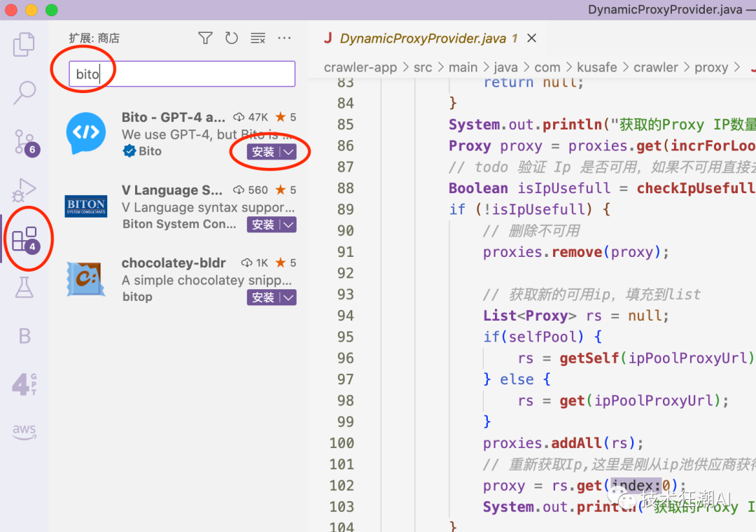Open the V Language S... extension title
The width and height of the screenshot is (756, 532).
coord(171,190)
